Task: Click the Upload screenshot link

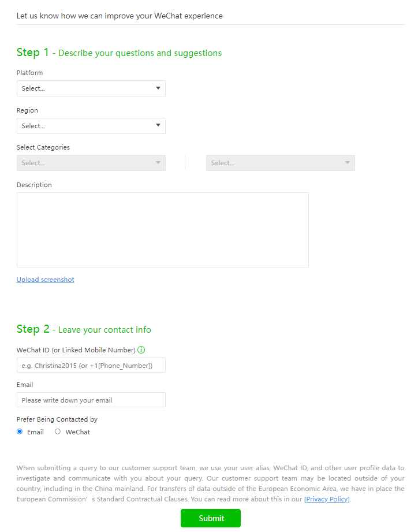Action: 45,280
